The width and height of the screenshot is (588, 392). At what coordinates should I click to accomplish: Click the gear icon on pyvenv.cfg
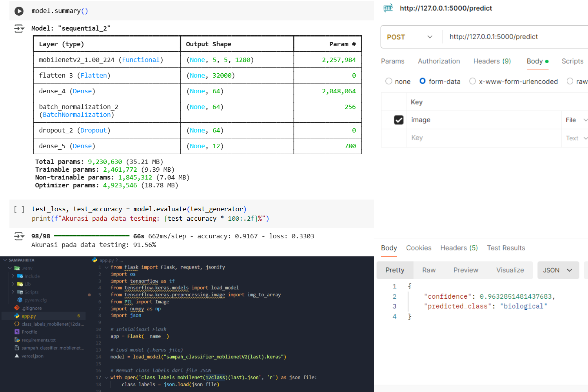(x=20, y=300)
